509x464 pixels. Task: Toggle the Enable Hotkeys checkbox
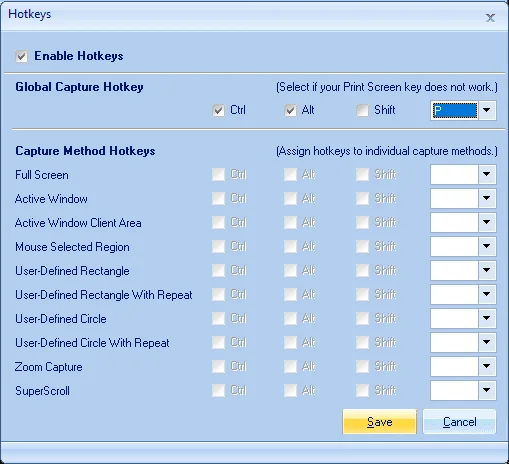22,56
